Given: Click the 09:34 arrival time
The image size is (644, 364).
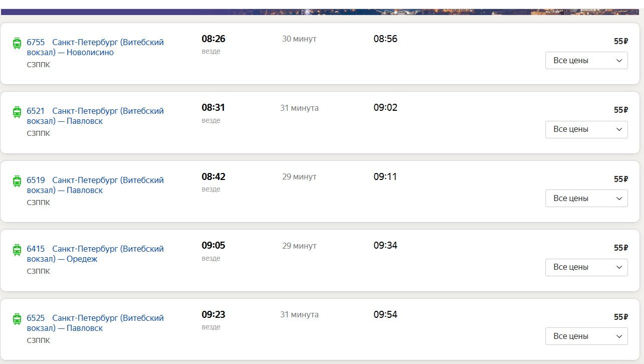Looking at the screenshot, I should [385, 246].
